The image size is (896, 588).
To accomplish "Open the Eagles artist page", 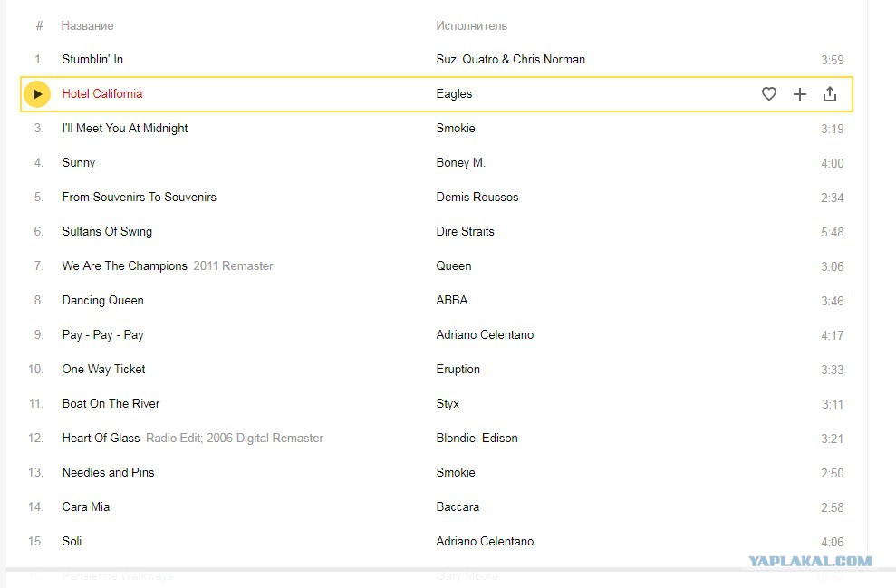I will 454,94.
